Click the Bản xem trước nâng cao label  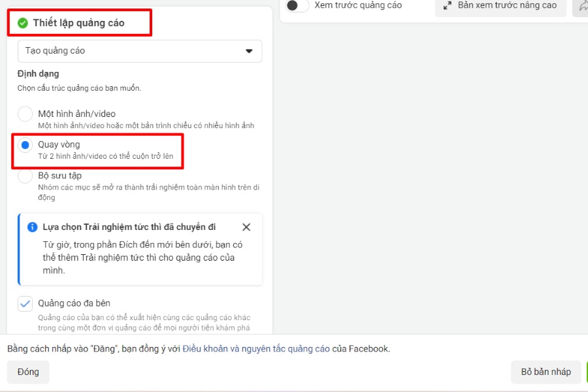tap(507, 5)
